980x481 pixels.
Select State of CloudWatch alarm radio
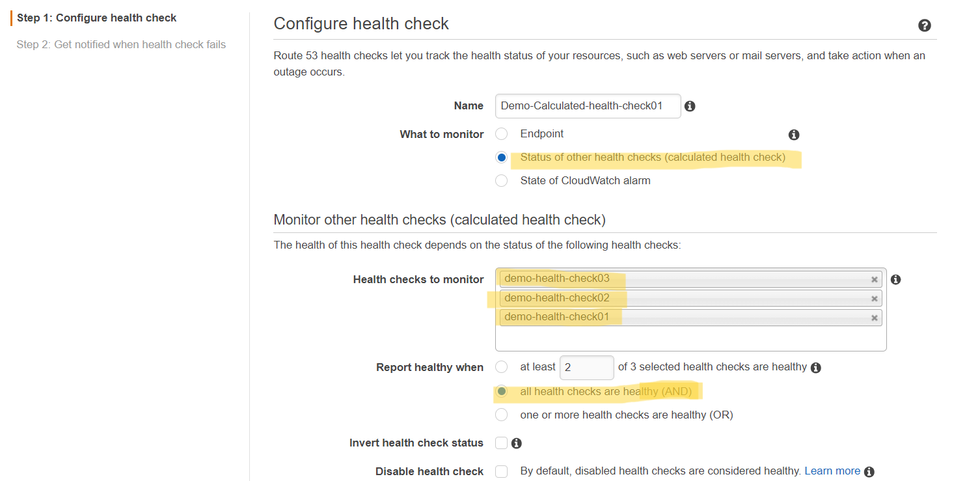click(x=501, y=181)
